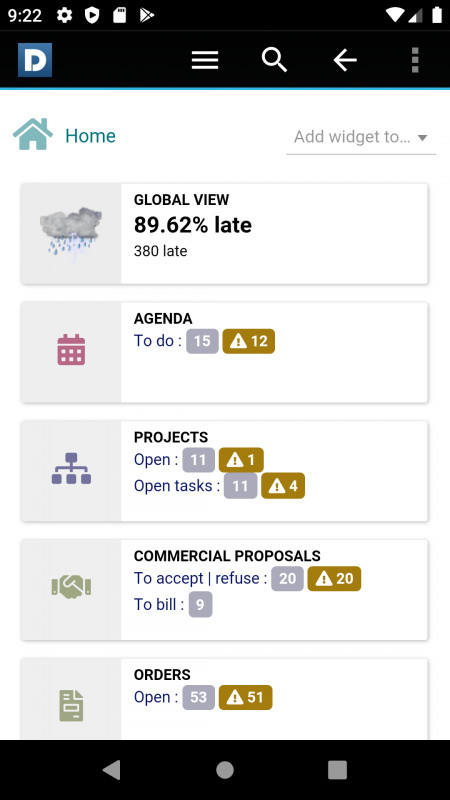Click the Home title link
This screenshot has width=450, height=800.
(90, 136)
